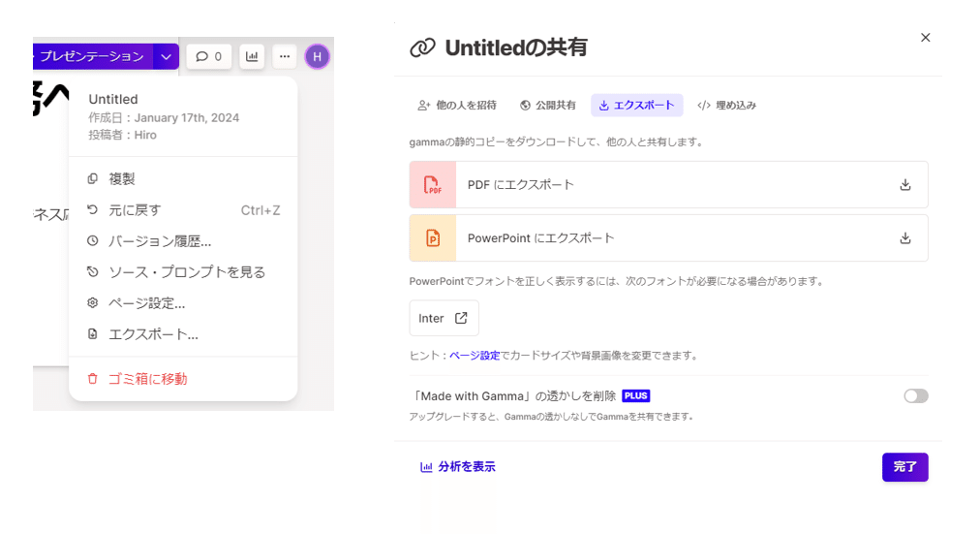Screen dimensions: 980x534
Task: Click the PowerPoint にエクスポート row
Action: click(x=669, y=237)
